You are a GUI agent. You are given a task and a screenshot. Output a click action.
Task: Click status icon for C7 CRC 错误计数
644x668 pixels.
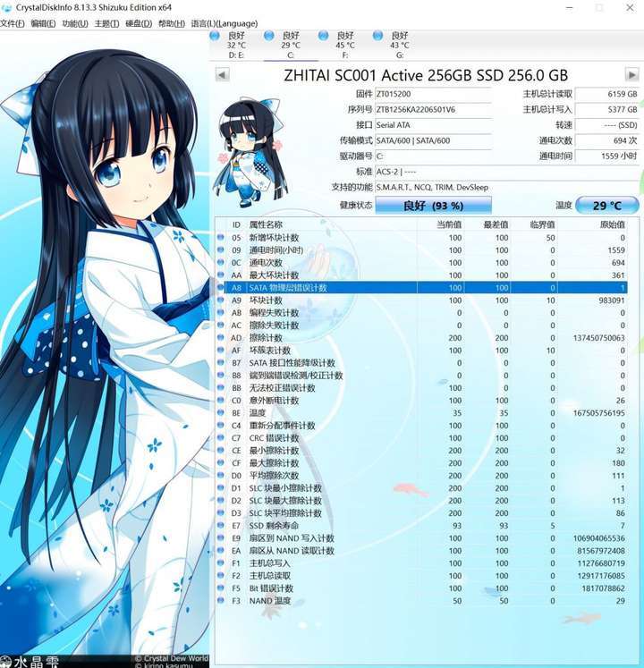coord(221,437)
